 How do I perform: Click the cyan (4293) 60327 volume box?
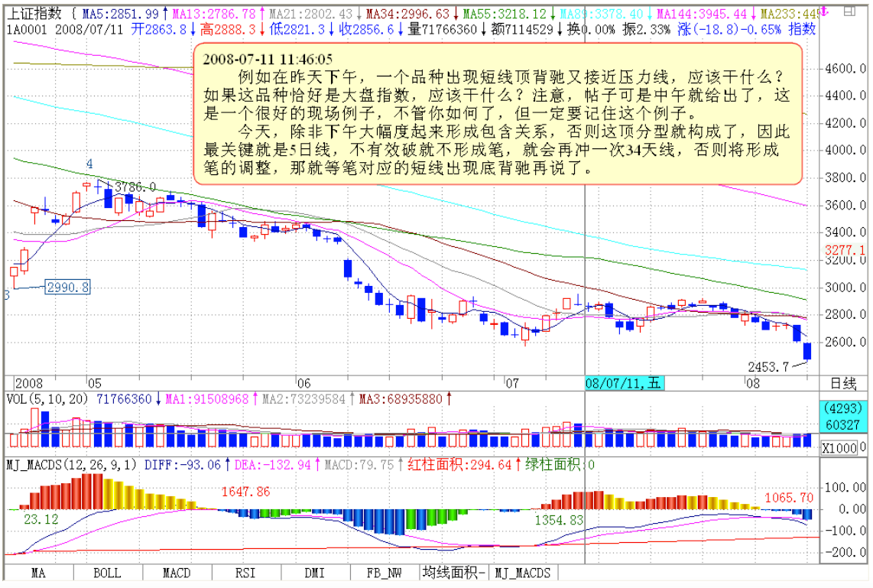pyautogui.click(x=843, y=417)
